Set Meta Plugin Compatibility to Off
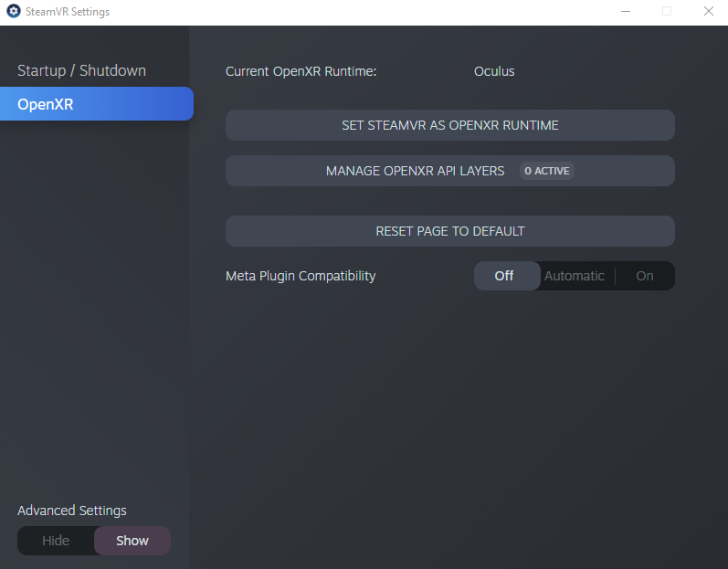This screenshot has width=728, height=569. pyautogui.click(x=504, y=276)
